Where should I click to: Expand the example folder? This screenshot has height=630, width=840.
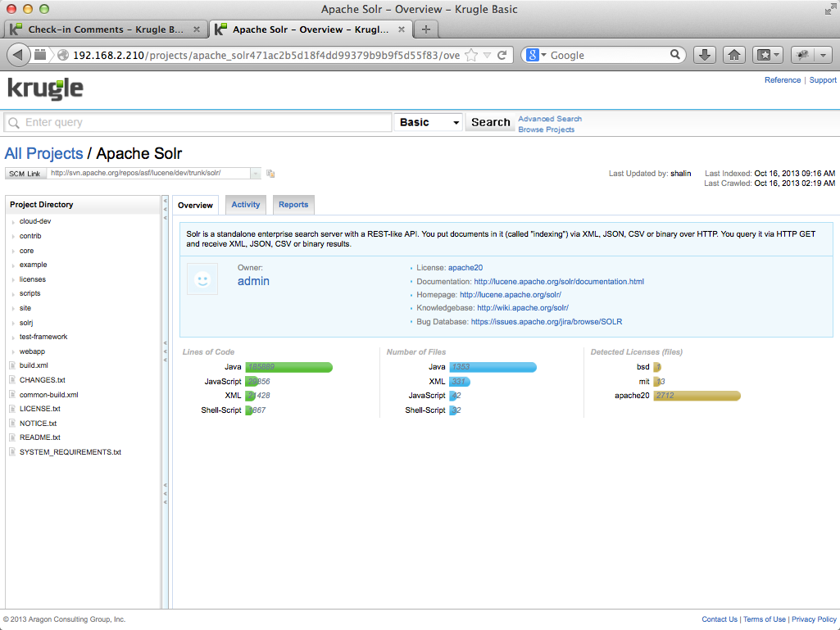pyautogui.click(x=13, y=265)
